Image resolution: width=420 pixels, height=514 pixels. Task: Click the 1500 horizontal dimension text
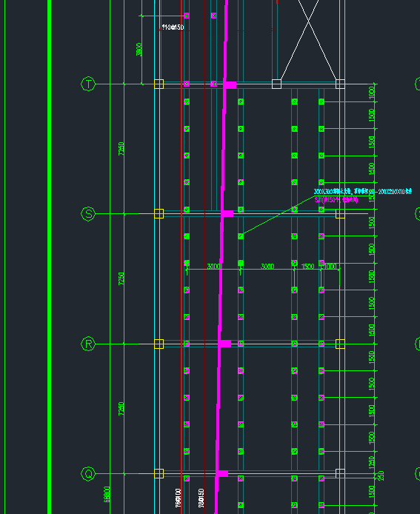307,266
